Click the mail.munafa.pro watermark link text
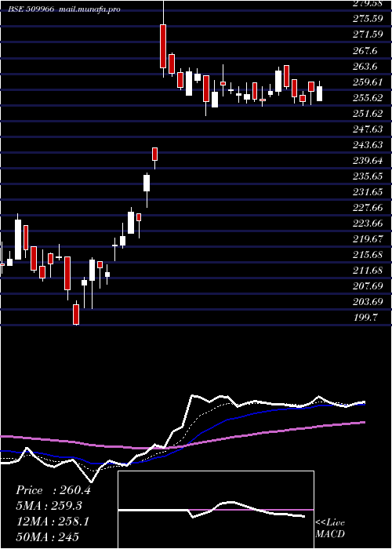Image resolution: width=392 pixels, height=549 pixels. pyautogui.click(x=89, y=9)
